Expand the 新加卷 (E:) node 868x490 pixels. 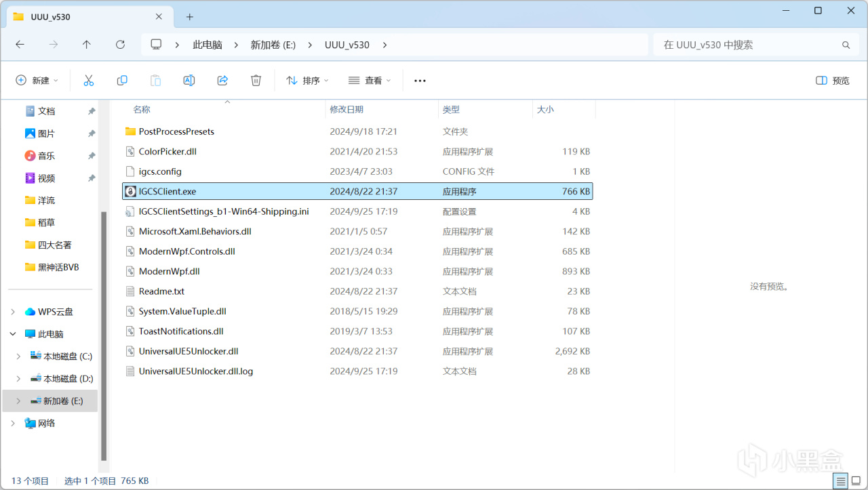tap(19, 401)
